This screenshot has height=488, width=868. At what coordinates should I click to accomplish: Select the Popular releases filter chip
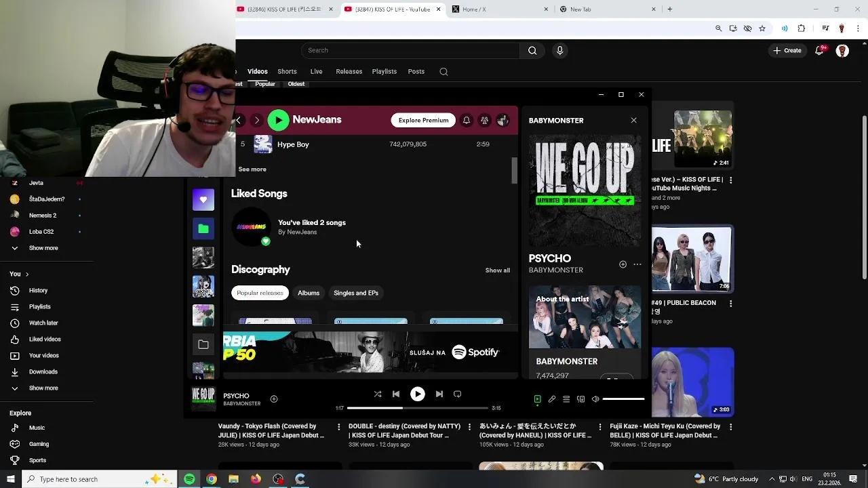(260, 293)
